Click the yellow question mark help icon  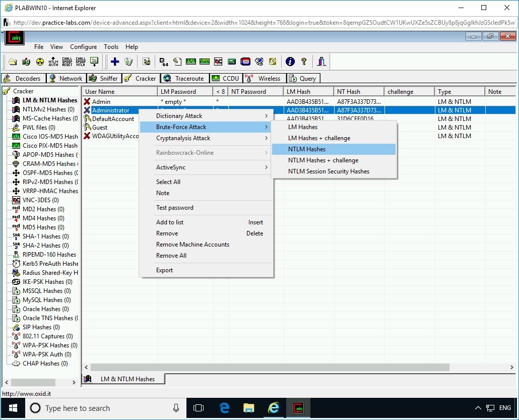(304, 62)
